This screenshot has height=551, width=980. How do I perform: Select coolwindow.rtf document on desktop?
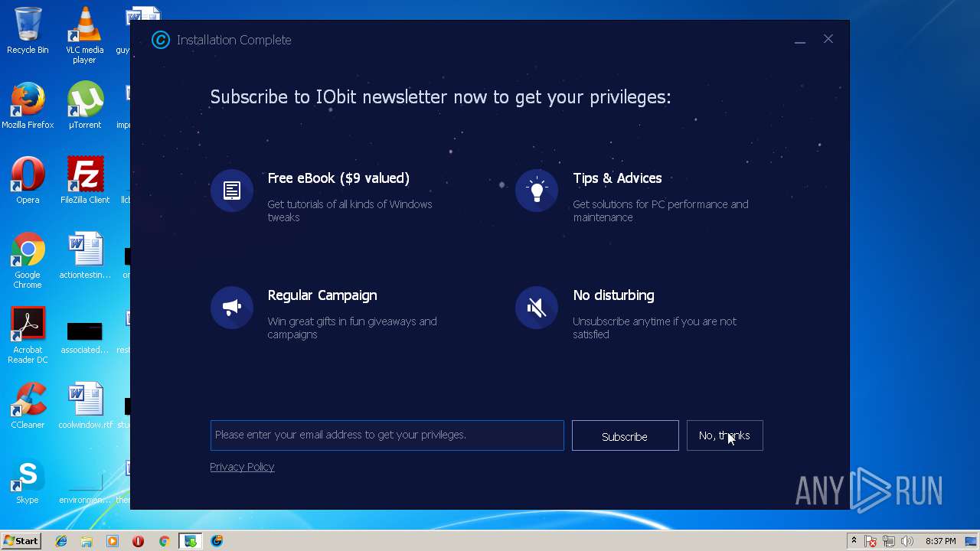(x=85, y=406)
